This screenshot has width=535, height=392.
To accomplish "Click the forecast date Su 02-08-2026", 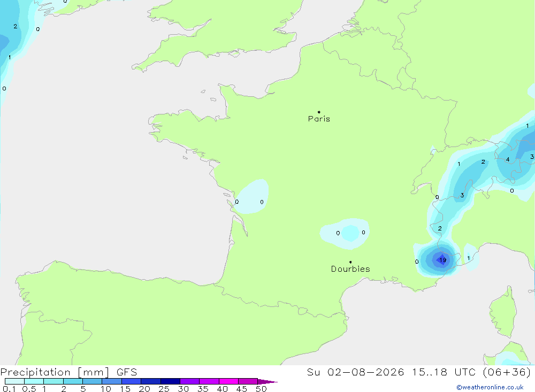I will point(356,372).
